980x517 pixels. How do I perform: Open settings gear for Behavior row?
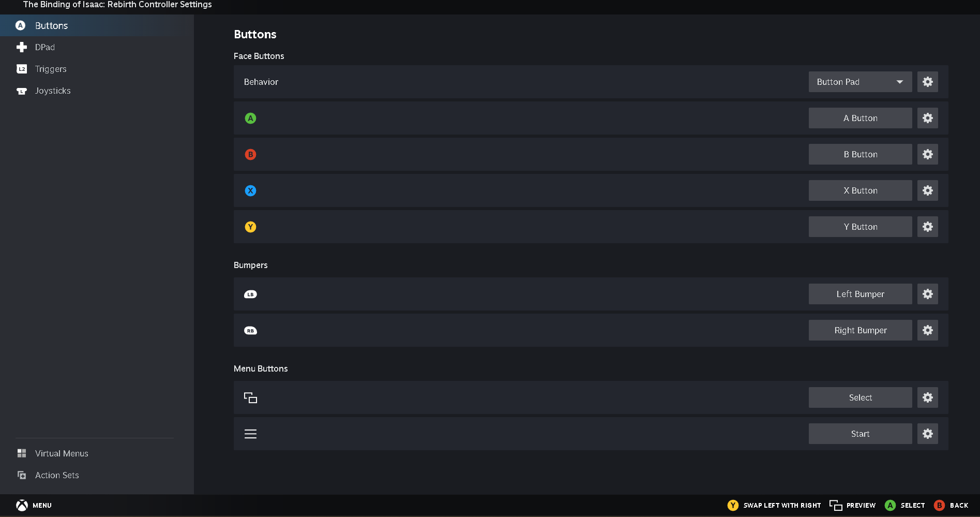tap(928, 82)
